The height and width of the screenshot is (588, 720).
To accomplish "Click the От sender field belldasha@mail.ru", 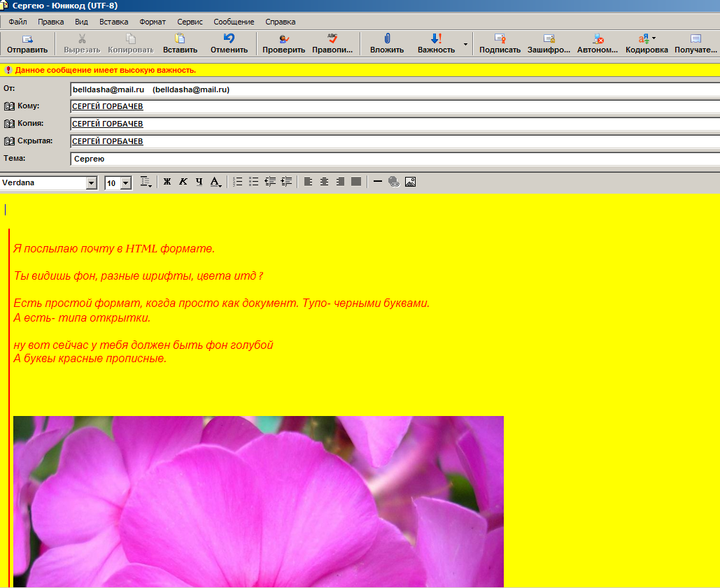I will pos(395,89).
